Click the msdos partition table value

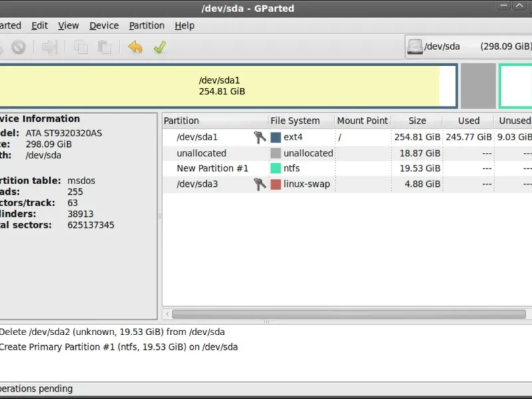(81, 180)
